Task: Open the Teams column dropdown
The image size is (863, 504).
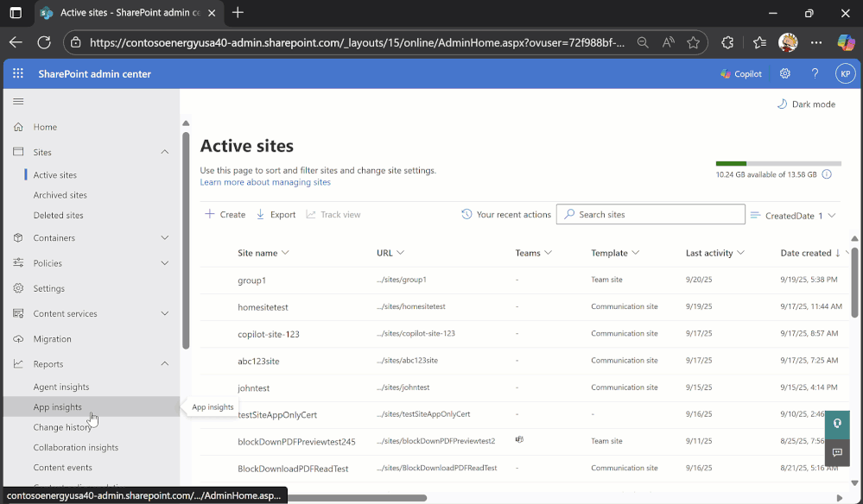Action: [549, 253]
